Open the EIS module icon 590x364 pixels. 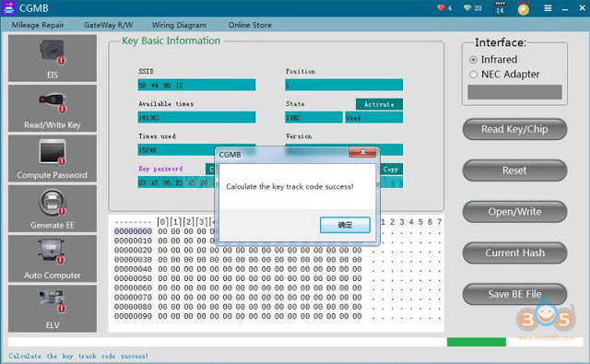pyautogui.click(x=53, y=58)
